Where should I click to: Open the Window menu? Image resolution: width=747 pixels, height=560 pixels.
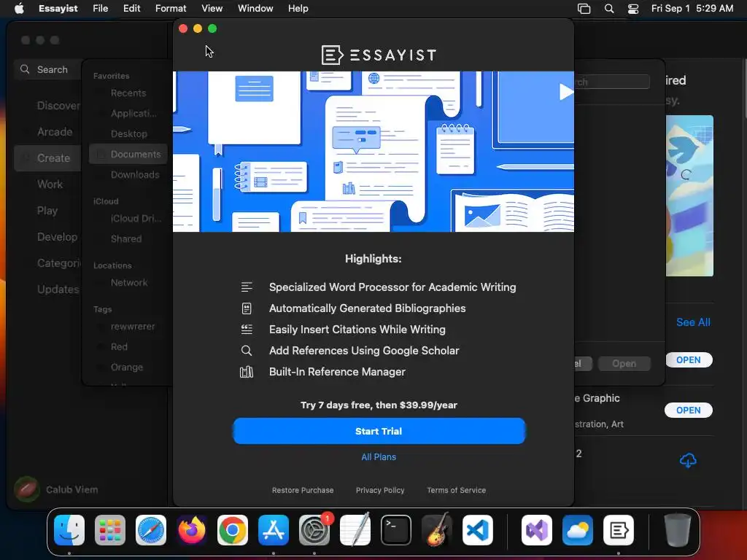click(x=255, y=9)
